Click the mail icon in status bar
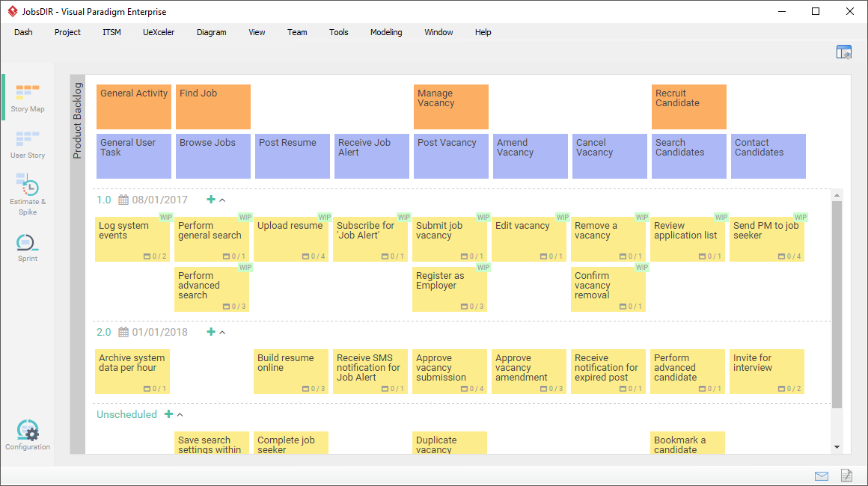 (822, 476)
